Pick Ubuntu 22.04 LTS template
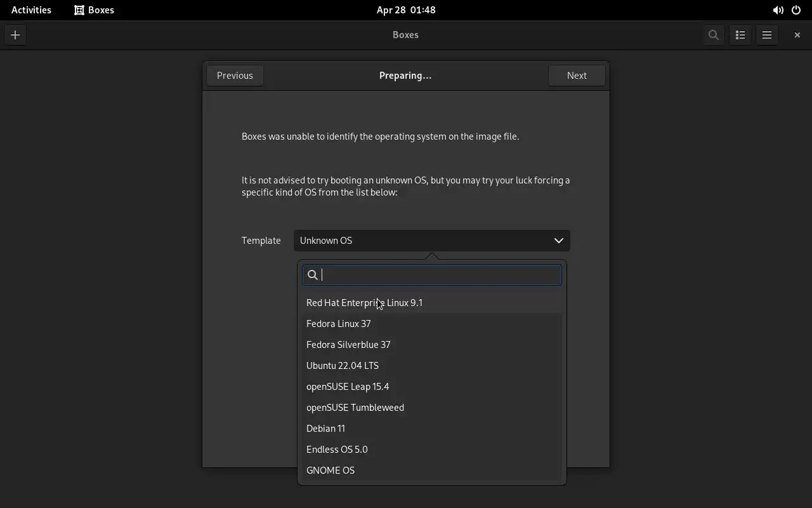This screenshot has height=508, width=812. point(343,366)
